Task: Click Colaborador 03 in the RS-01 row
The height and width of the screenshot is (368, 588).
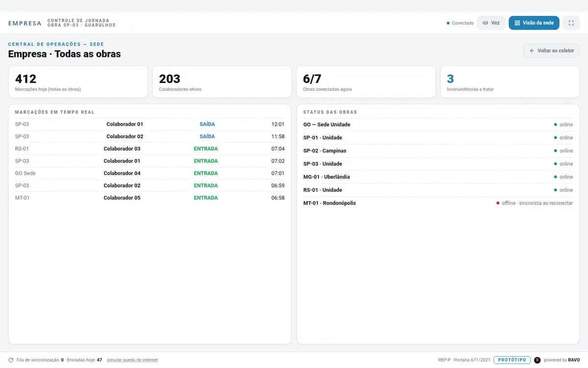Action: 122,149
